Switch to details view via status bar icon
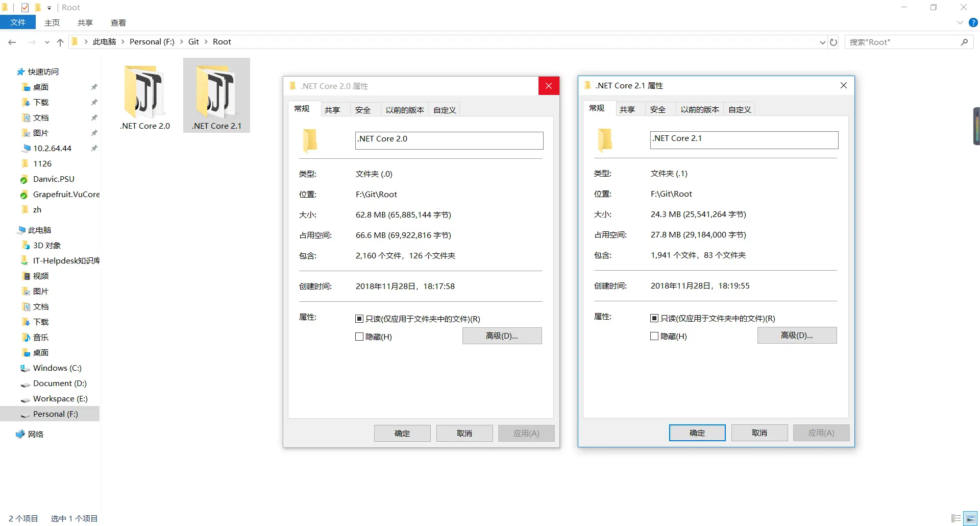Image resolution: width=980 pixels, height=526 pixels. (955, 518)
